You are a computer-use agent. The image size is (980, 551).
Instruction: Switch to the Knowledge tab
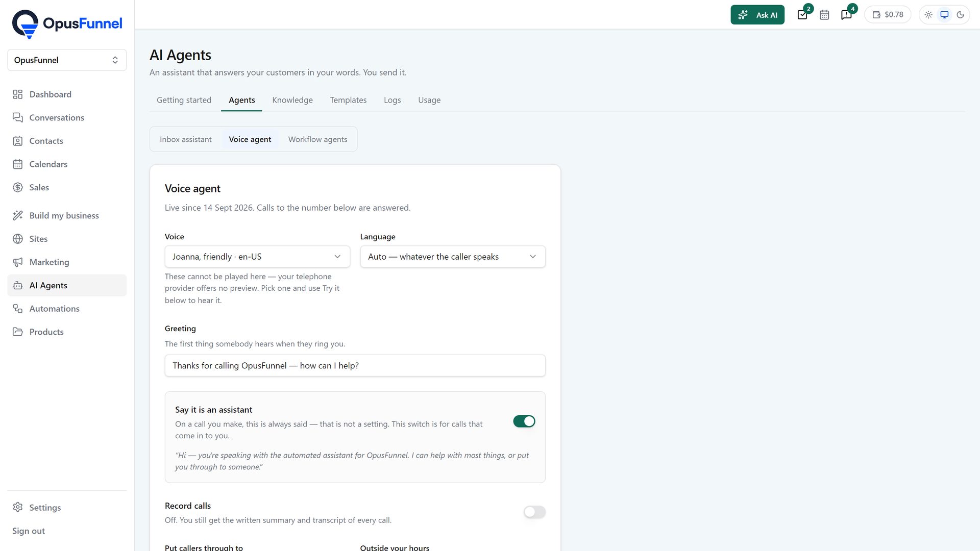(x=292, y=100)
